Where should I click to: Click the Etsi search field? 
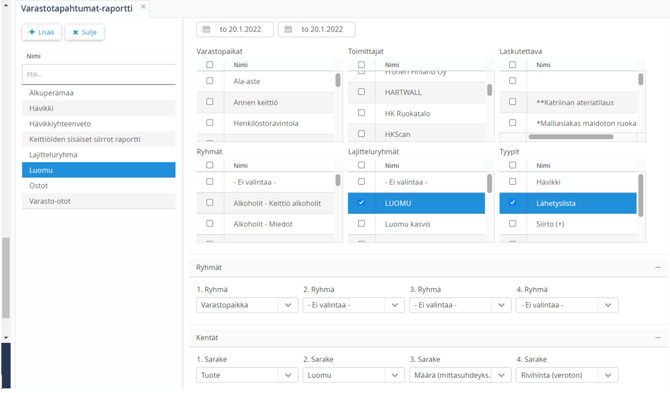[99, 74]
